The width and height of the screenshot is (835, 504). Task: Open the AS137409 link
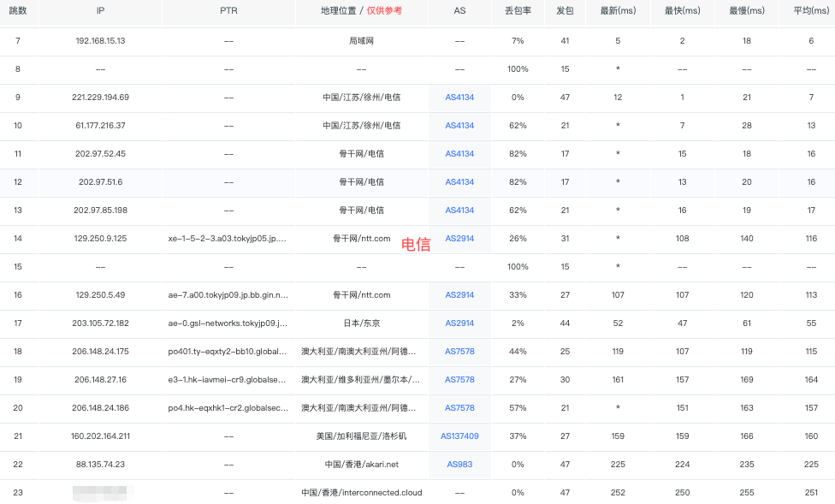[459, 436]
